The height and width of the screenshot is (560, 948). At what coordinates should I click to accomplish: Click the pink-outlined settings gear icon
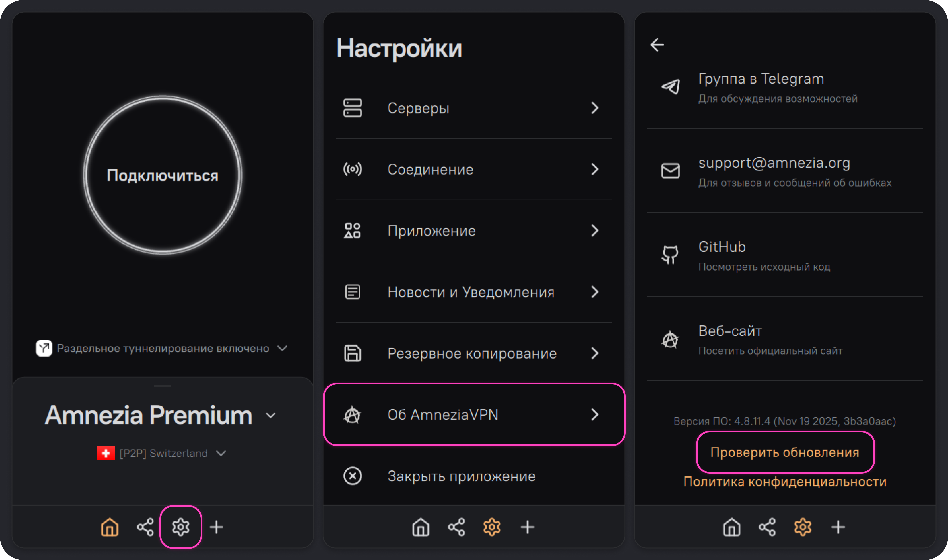click(x=181, y=527)
